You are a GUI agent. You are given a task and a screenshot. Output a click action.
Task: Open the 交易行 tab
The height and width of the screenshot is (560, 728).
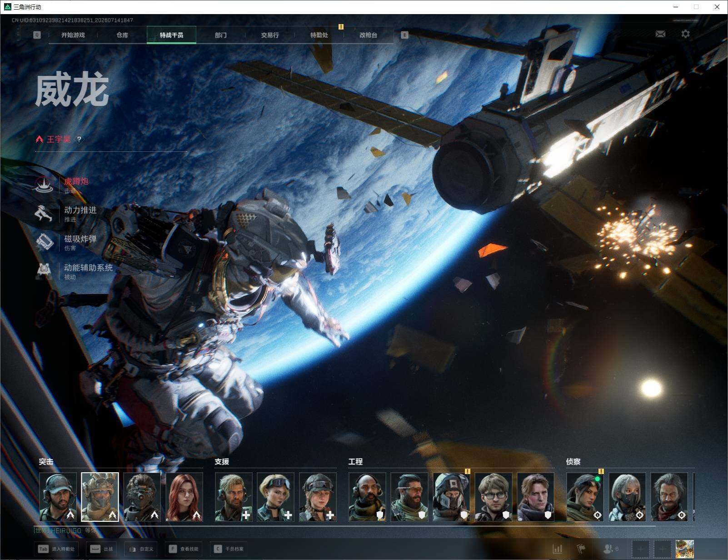point(270,35)
